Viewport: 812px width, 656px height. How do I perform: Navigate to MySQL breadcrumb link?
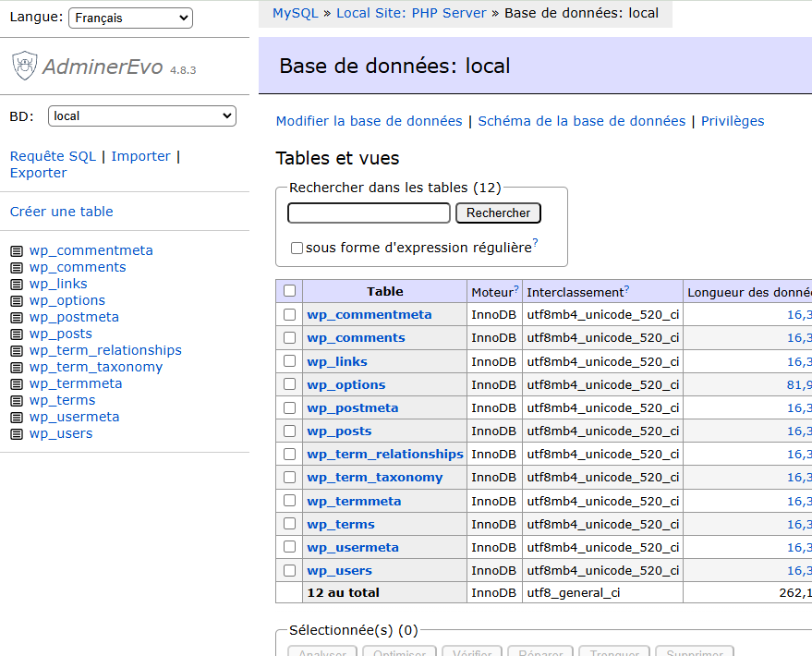click(294, 13)
